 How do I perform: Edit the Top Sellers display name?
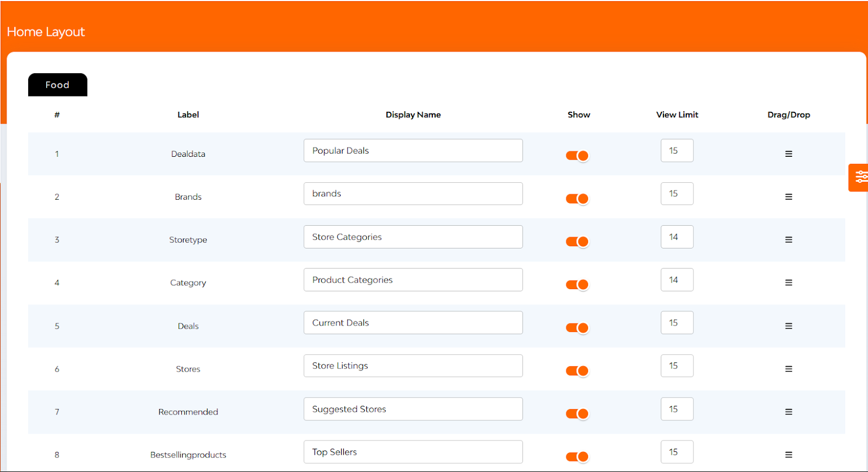tap(413, 452)
